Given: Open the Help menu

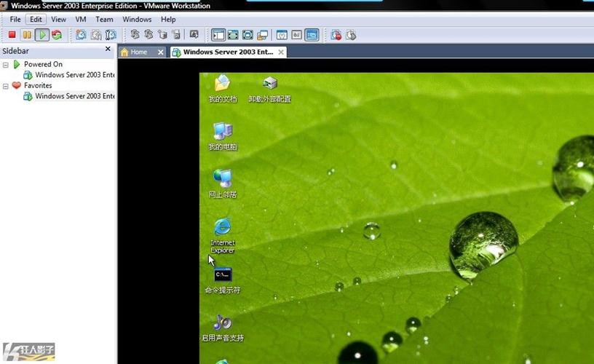Looking at the screenshot, I should point(168,20).
